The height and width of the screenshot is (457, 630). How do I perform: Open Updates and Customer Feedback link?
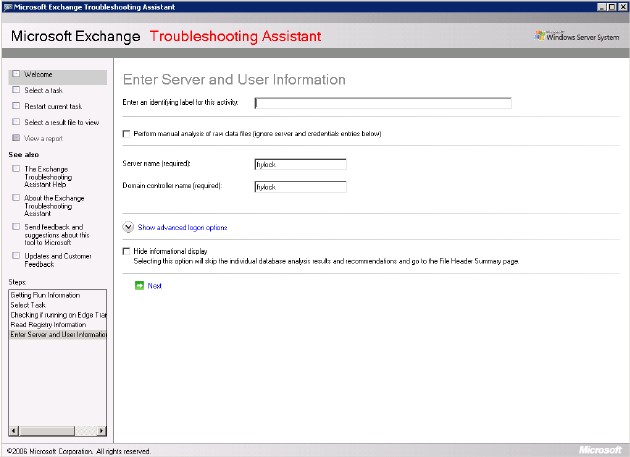click(x=58, y=260)
